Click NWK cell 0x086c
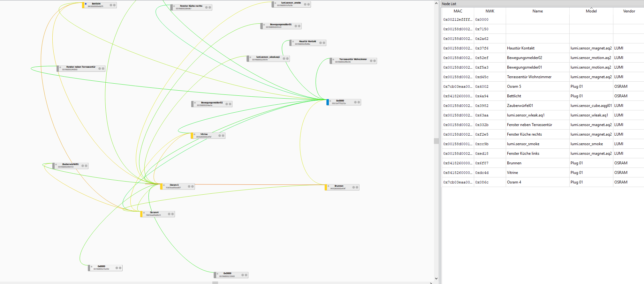Image resolution: width=644 pixels, height=284 pixels. pyautogui.click(x=490, y=182)
